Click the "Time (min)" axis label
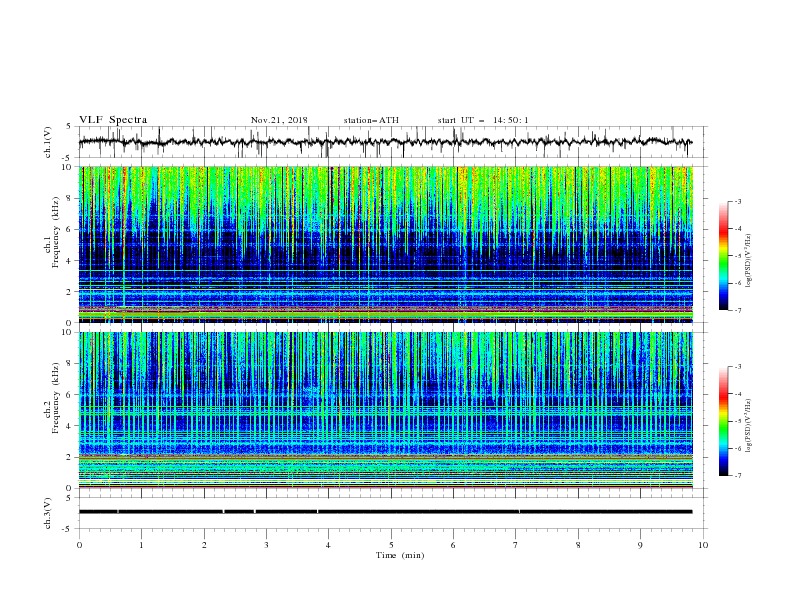Screen dimensions: 792x612 click(x=400, y=555)
